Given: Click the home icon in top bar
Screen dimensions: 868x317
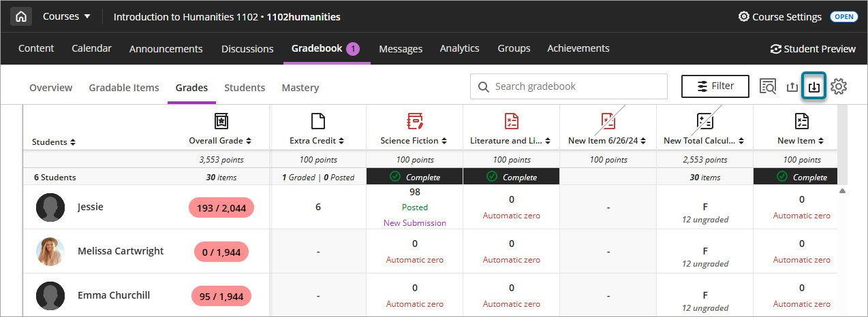Looking at the screenshot, I should pyautogui.click(x=21, y=17).
